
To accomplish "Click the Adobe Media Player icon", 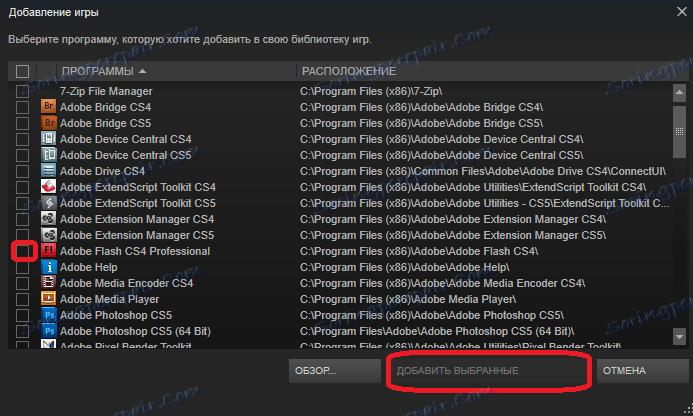I will tap(49, 298).
